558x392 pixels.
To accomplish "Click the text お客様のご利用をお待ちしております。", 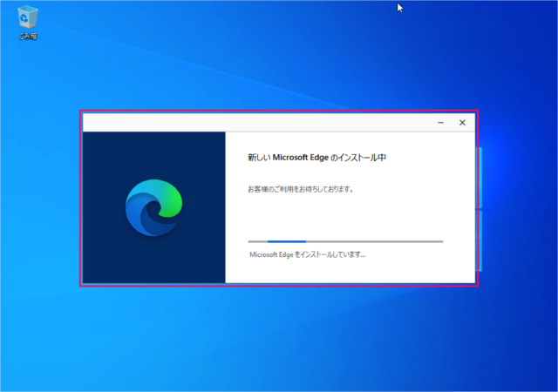I will 301,189.
